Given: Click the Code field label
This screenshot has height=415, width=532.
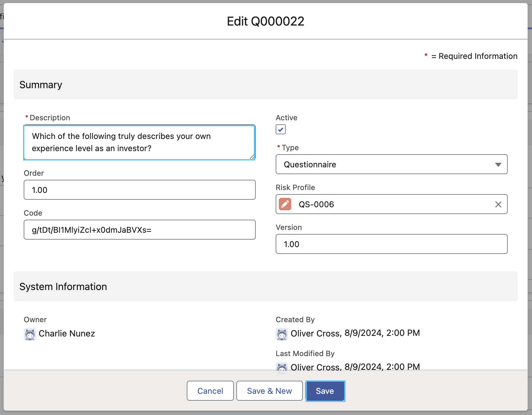Looking at the screenshot, I should [x=33, y=213].
